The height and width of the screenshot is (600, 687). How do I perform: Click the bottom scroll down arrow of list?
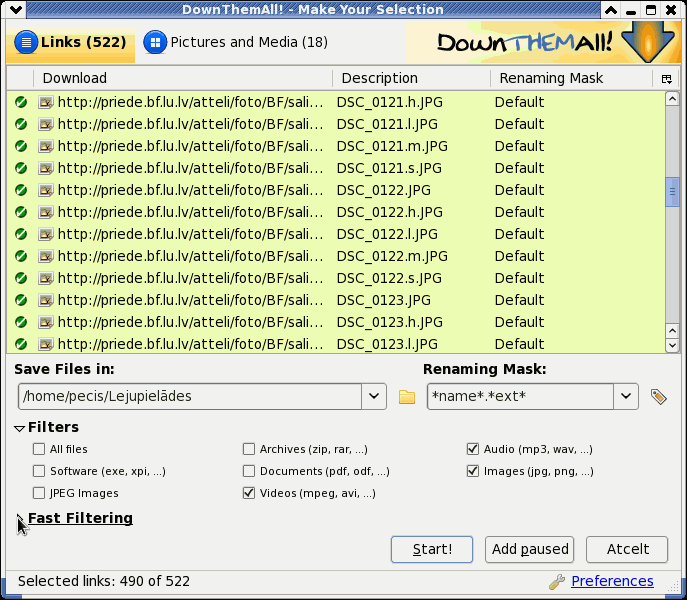point(672,345)
